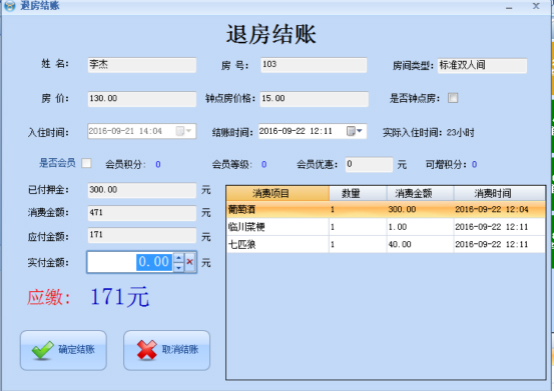Click the 会员优惠 field
This screenshot has height=391, width=554.
point(369,165)
